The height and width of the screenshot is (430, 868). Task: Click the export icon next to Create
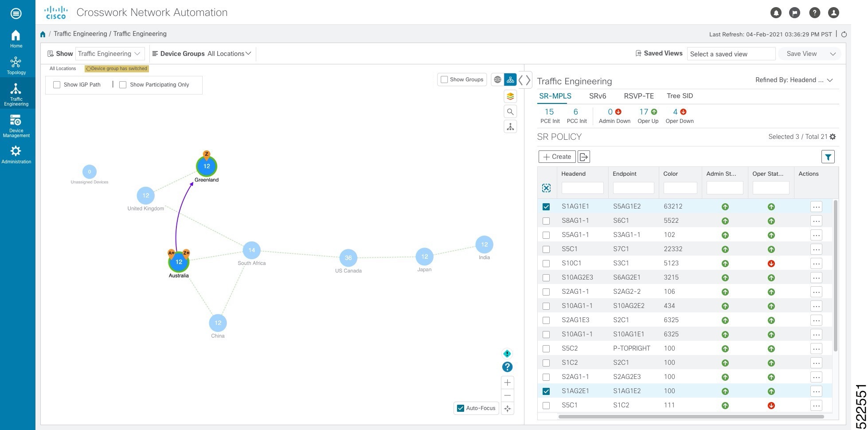[584, 157]
